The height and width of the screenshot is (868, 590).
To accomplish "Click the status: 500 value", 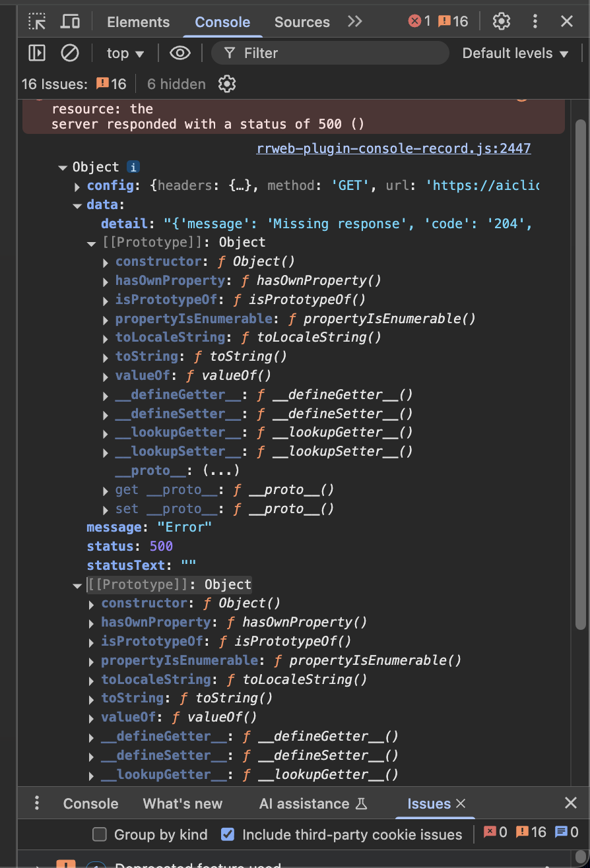I will [161, 546].
